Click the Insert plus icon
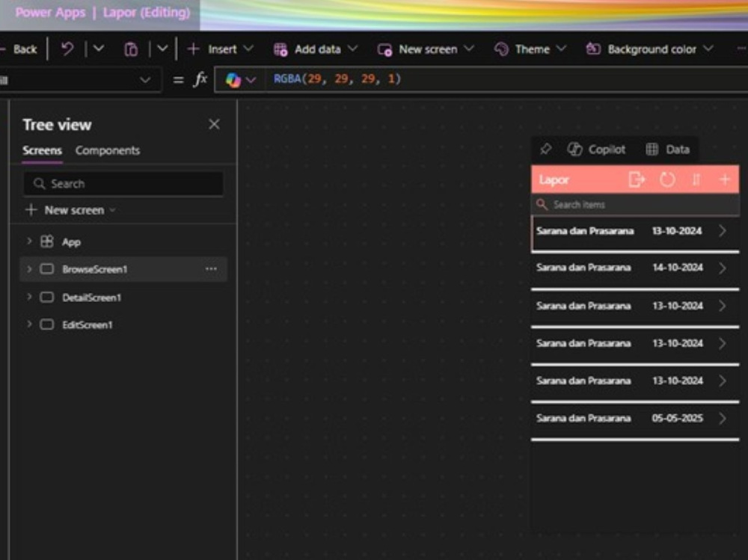This screenshot has width=748, height=560. pos(193,49)
